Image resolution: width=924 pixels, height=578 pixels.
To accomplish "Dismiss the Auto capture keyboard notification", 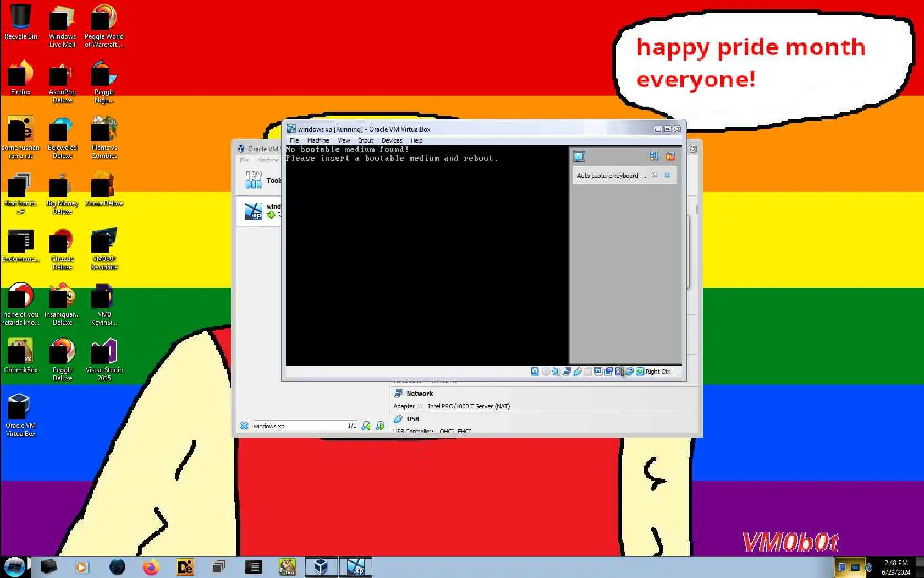I will coord(667,175).
